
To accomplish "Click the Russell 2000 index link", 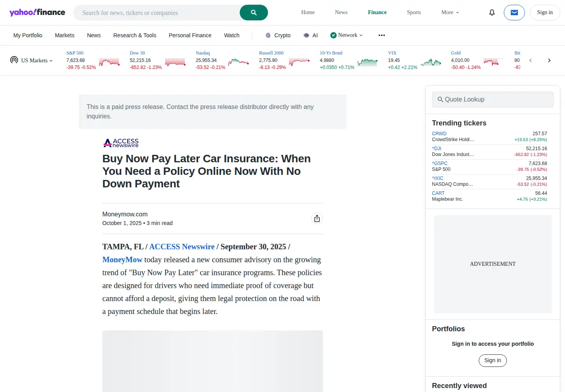I will (271, 53).
